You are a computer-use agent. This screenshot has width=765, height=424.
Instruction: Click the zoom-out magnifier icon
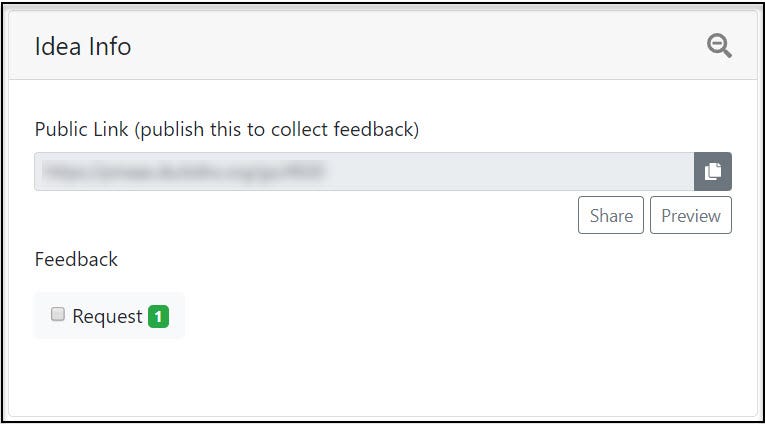coord(719,46)
